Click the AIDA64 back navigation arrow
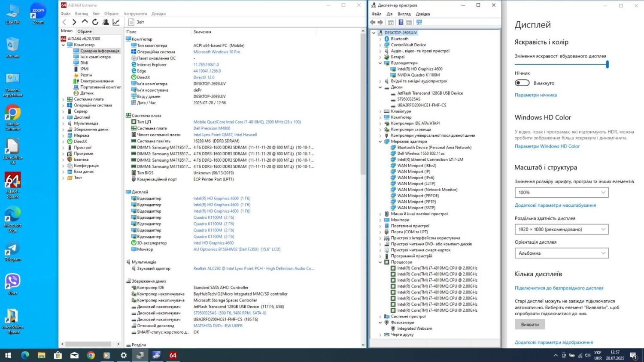Screen dimensions: 644x362 64,22
